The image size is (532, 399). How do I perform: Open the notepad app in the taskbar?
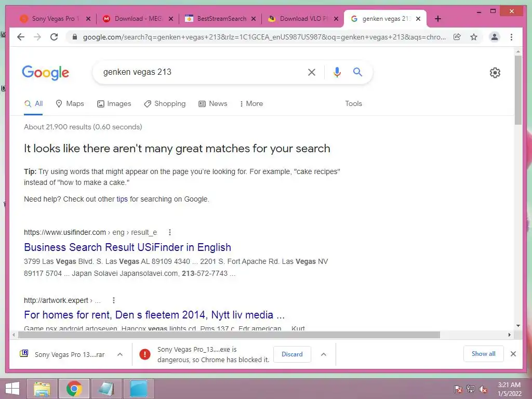pos(106,389)
